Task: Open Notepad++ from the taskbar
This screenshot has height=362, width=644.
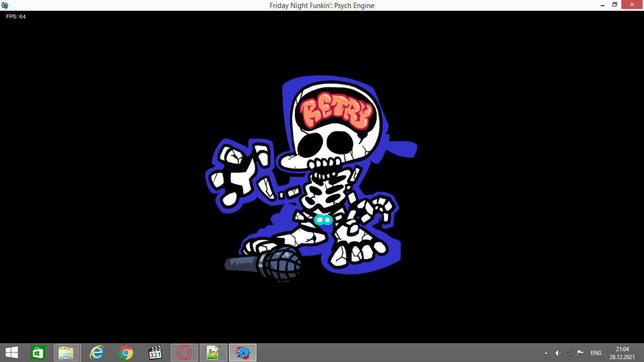Action: click(214, 353)
